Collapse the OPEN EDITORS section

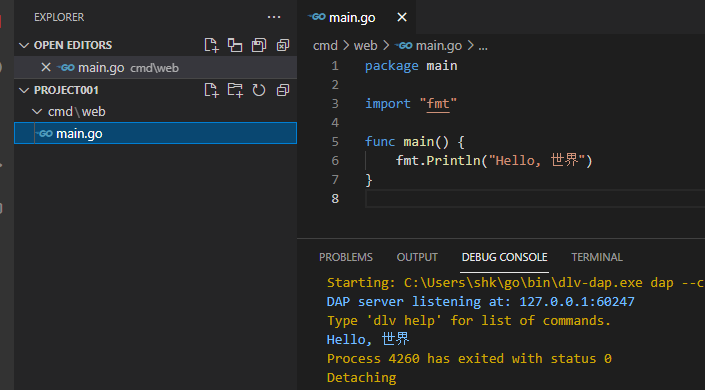24,45
